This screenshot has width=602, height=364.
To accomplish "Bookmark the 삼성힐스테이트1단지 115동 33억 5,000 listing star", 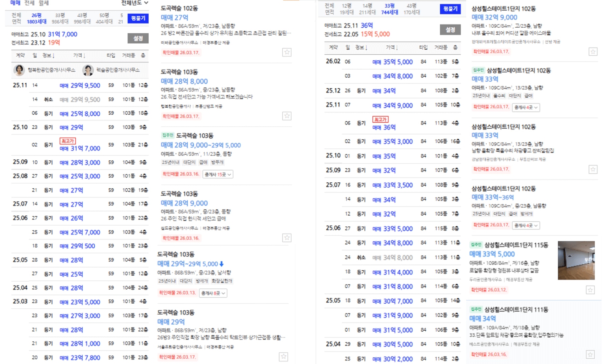I will (590, 290).
